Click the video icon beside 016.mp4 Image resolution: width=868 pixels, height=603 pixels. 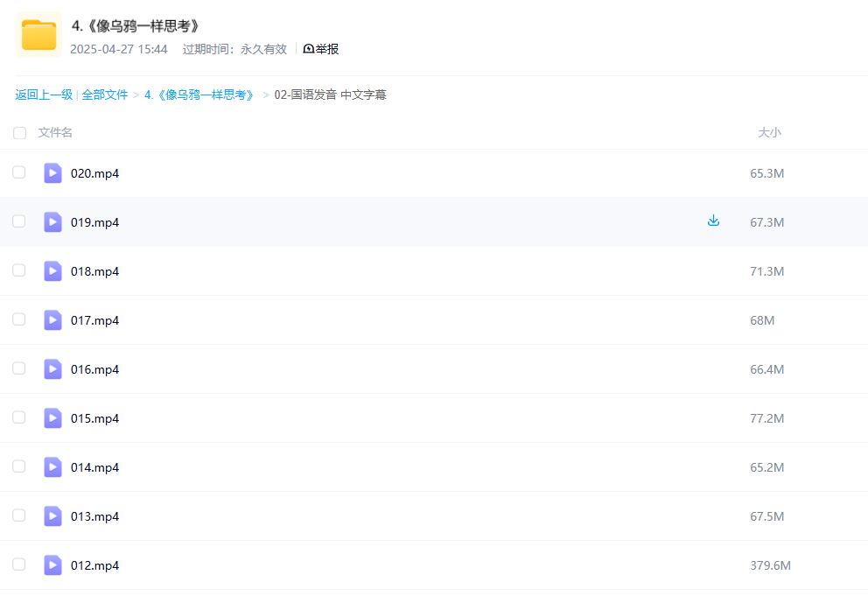tap(52, 369)
